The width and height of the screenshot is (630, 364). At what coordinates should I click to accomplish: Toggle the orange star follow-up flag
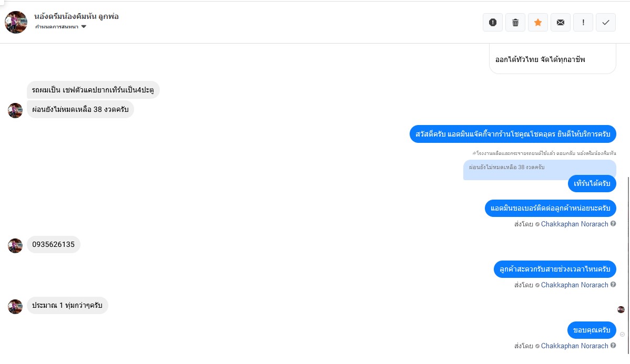tap(538, 23)
